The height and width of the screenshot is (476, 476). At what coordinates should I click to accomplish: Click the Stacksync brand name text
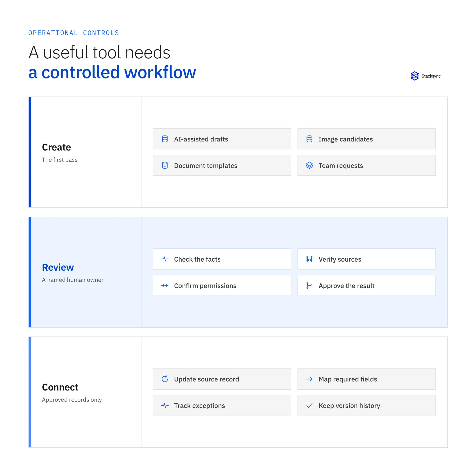point(431,76)
